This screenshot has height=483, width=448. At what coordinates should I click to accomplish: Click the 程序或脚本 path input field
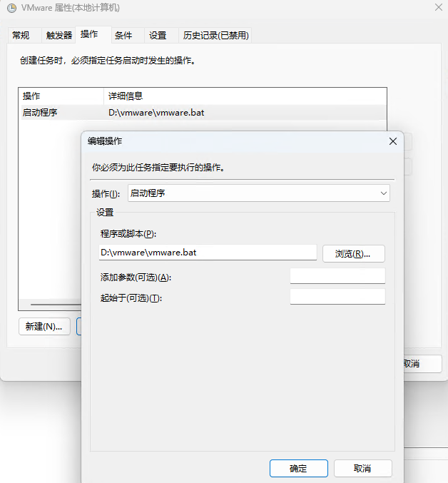point(207,253)
